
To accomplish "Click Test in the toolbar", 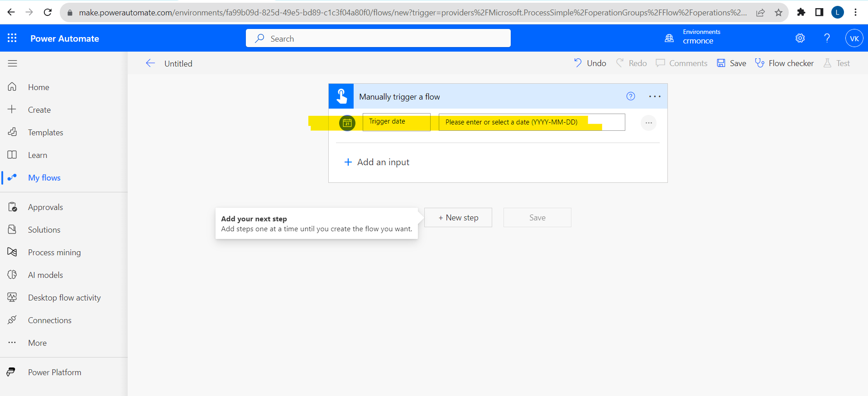I will pyautogui.click(x=837, y=63).
